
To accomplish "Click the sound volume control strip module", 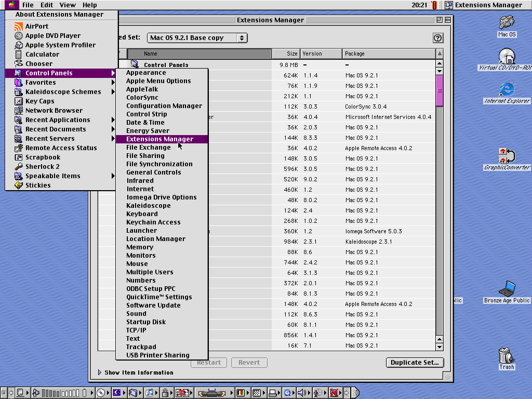I will pyautogui.click(x=301, y=393).
